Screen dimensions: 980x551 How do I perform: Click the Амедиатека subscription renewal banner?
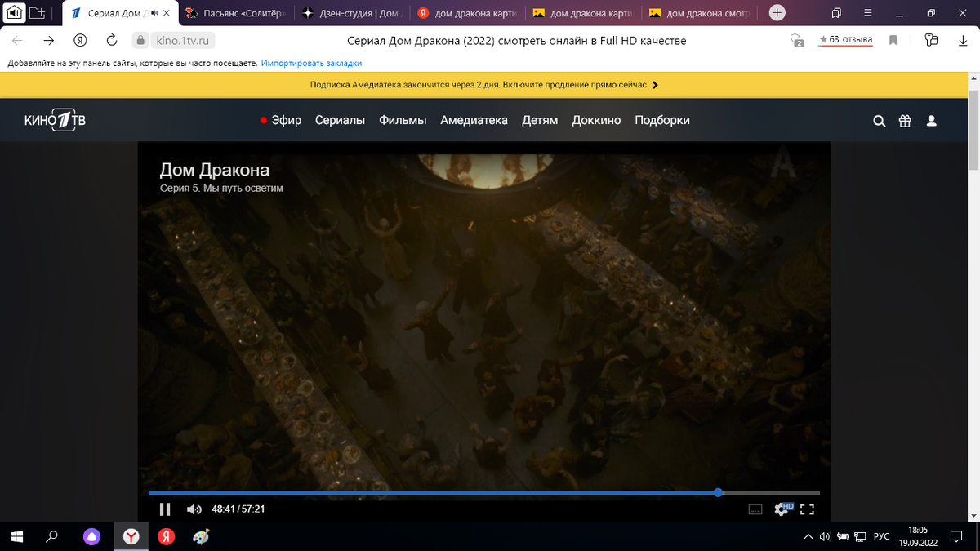pyautogui.click(x=483, y=84)
